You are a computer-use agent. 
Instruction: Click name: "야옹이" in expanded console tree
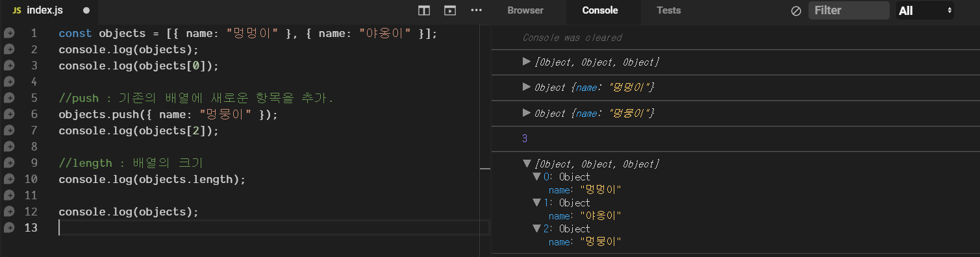585,215
